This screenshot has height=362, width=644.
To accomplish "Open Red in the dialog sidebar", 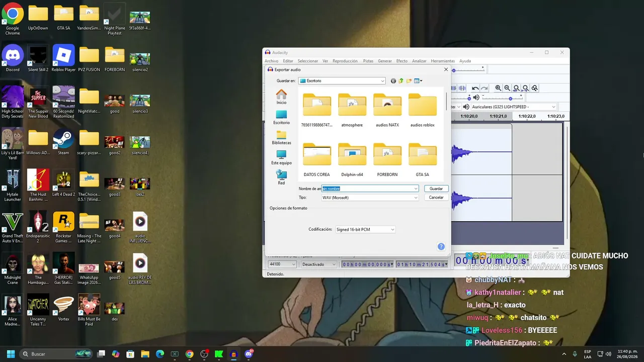I will [x=281, y=177].
